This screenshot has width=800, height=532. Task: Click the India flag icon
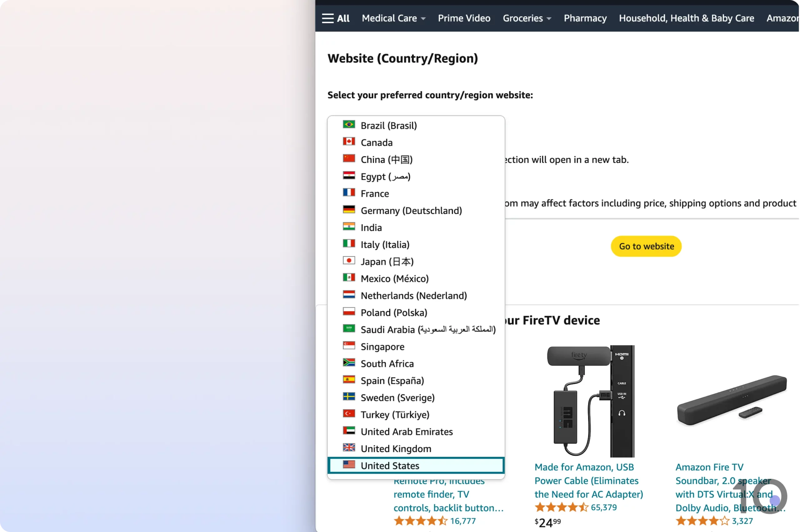coord(349,227)
